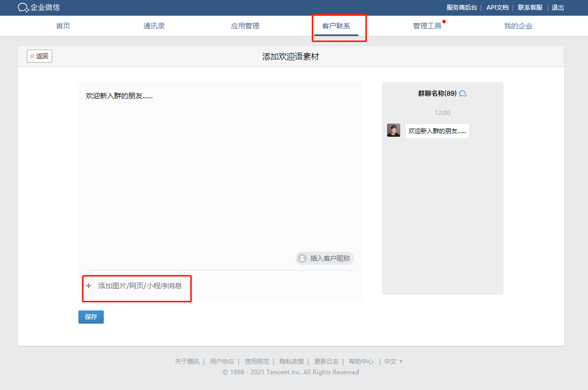Expand the 中文 language dropdown

coord(393,362)
